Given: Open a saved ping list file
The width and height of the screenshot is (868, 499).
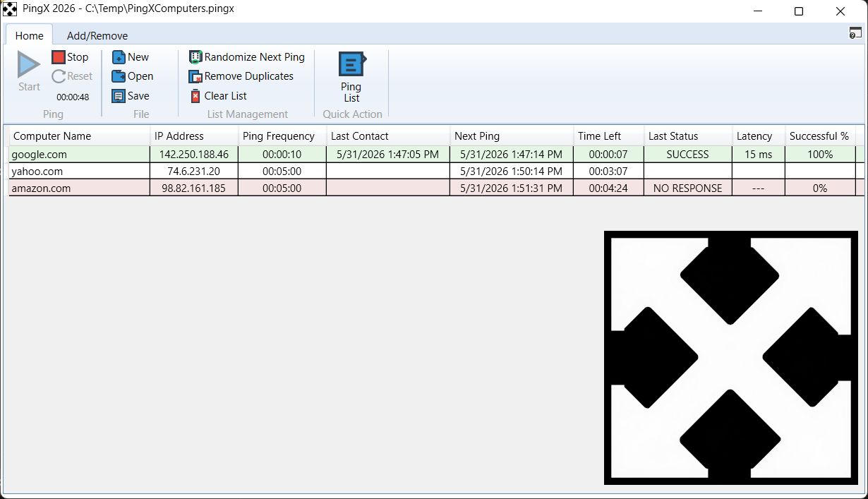Looking at the screenshot, I should [x=133, y=76].
